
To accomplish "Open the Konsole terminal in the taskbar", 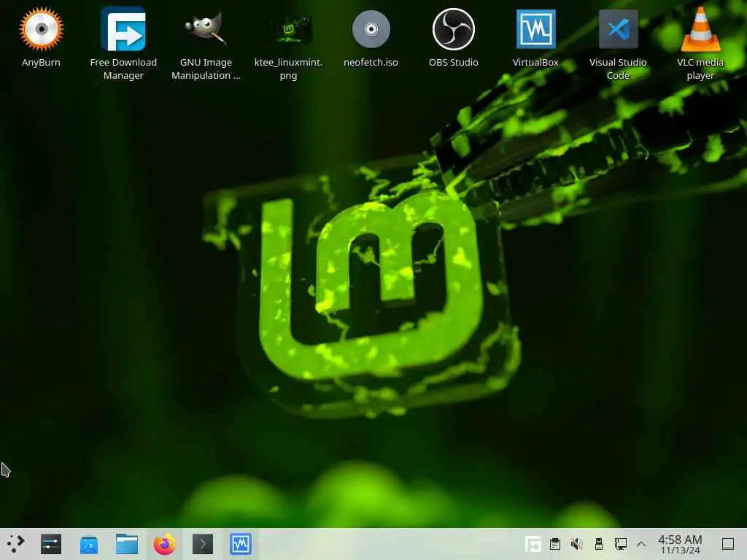I will click(203, 544).
